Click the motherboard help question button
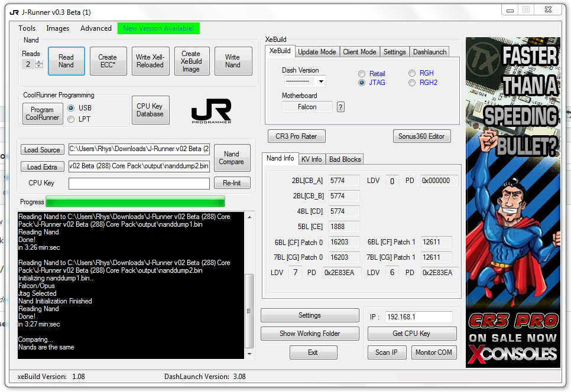This screenshot has height=392, width=571. pos(340,107)
